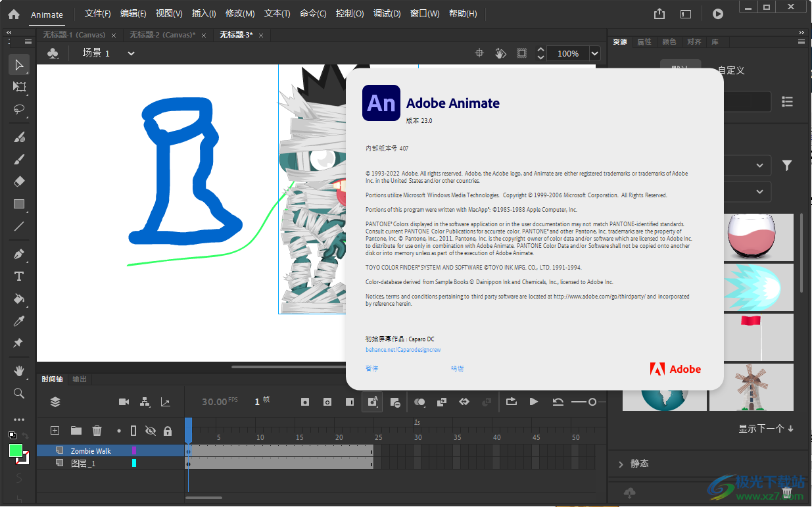The width and height of the screenshot is (812, 507).
Task: Insert a blank keyframe
Action: point(327,402)
